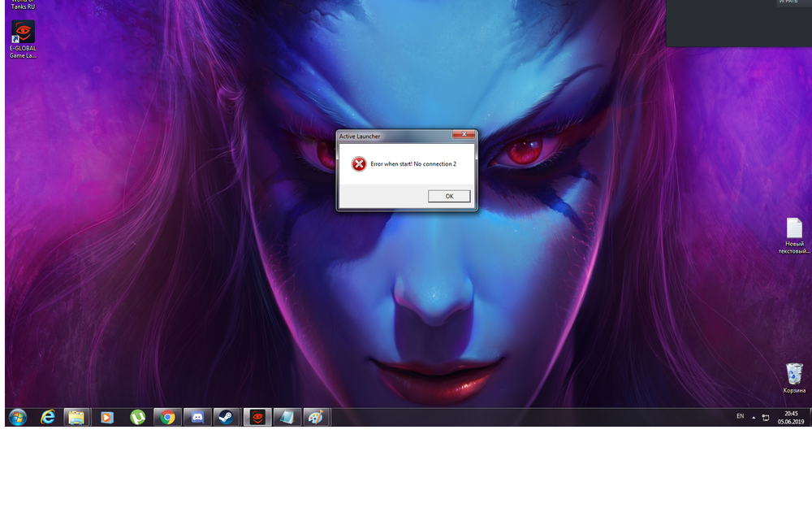Click the taskbar clock showing 20:45

point(790,417)
